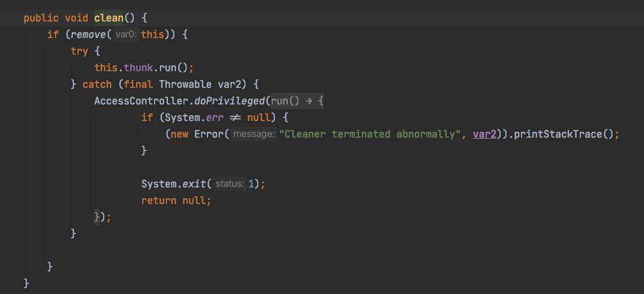Click the Throwable type name
The image size is (644, 294).
point(186,84)
